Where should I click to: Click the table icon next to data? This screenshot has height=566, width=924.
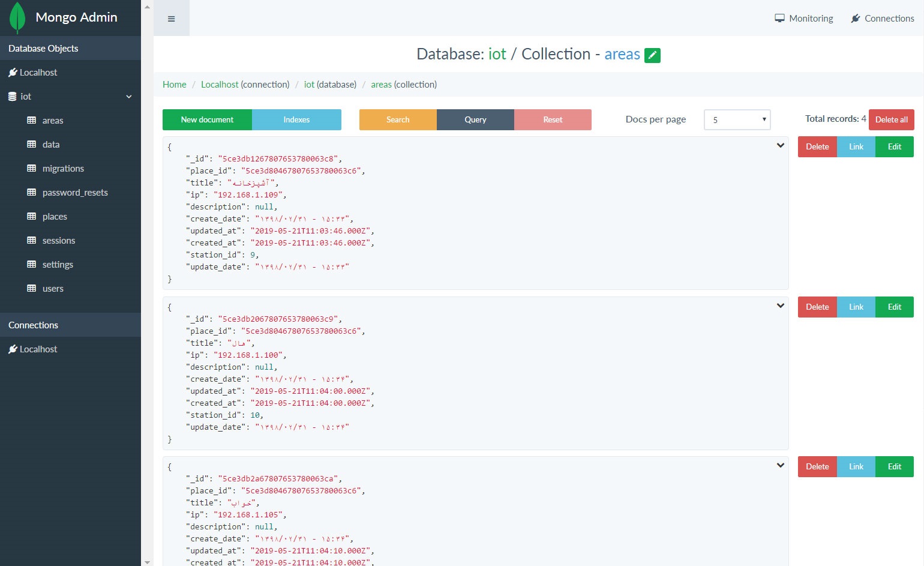[x=32, y=144]
